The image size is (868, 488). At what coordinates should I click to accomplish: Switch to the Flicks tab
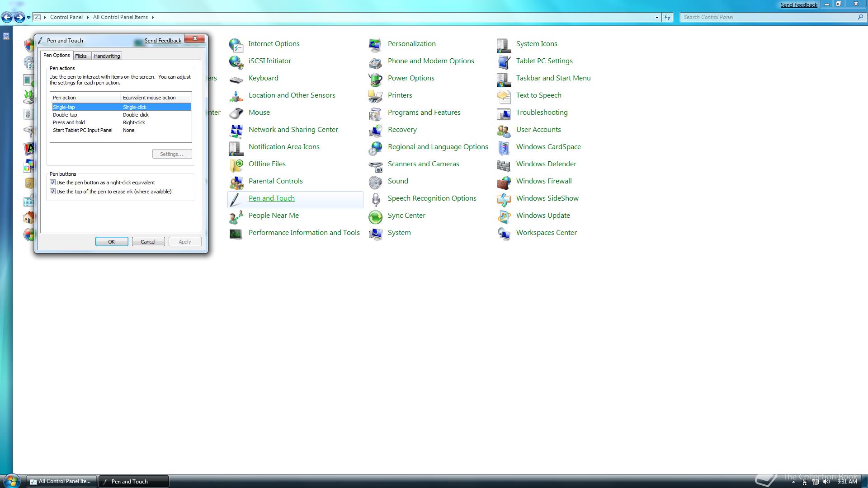(x=81, y=56)
